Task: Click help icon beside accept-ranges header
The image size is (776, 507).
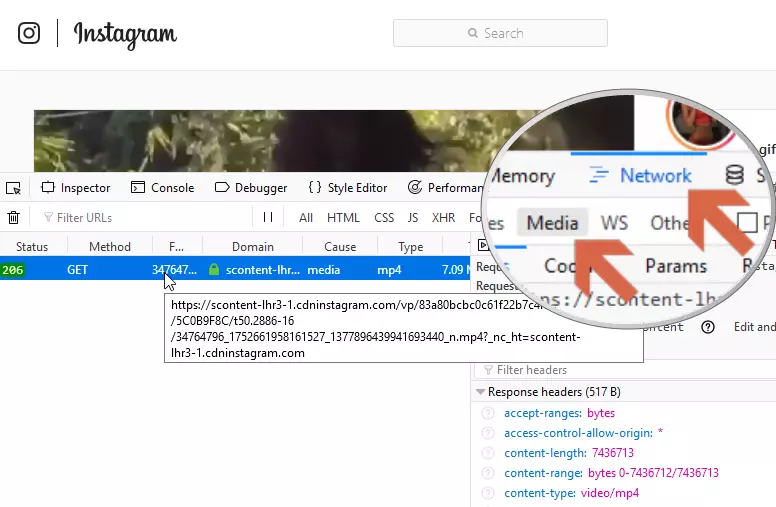Action: 488,413
